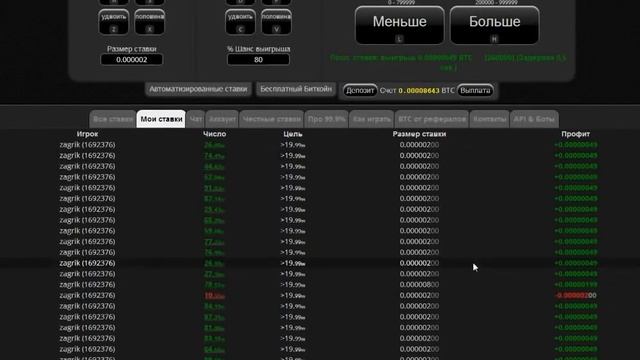Click the bet size 0.00000800 cell

[419, 284]
